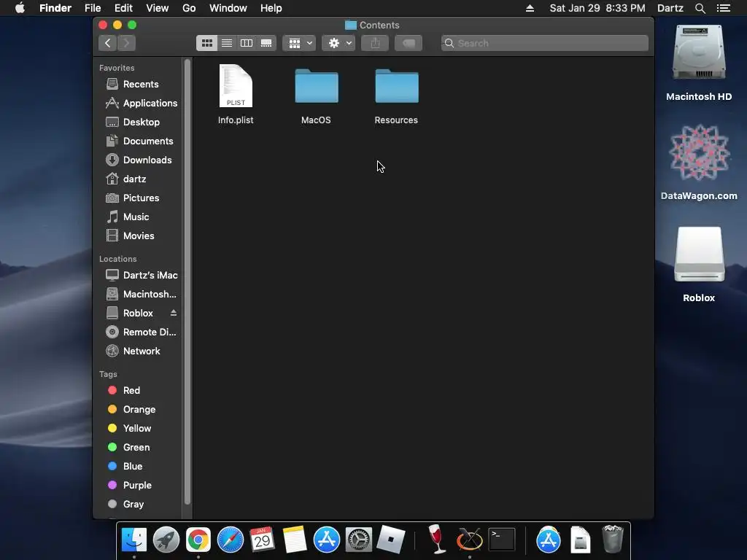The image size is (747, 560).
Task: Select Documents in the sidebar
Action: [139, 141]
